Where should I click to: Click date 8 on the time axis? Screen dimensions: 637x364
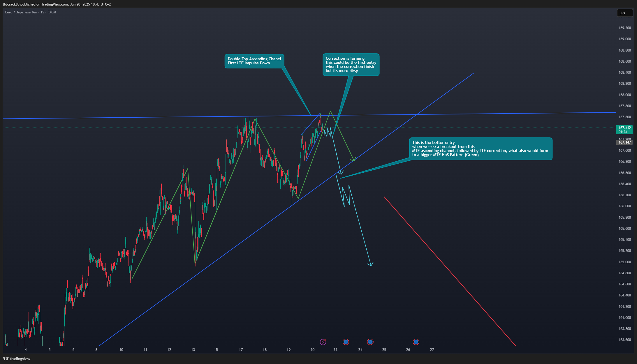[96, 350]
